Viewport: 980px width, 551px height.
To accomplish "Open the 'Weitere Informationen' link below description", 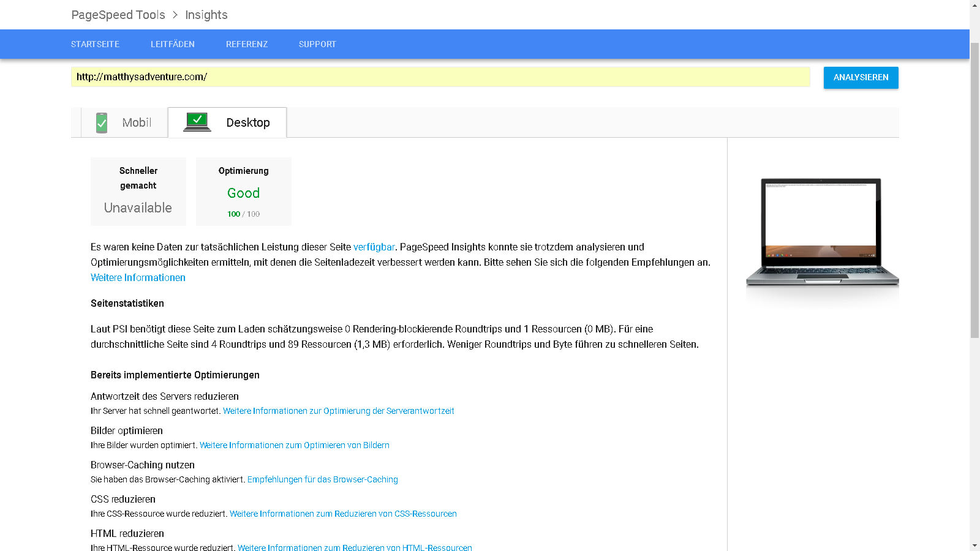I will pos(138,278).
